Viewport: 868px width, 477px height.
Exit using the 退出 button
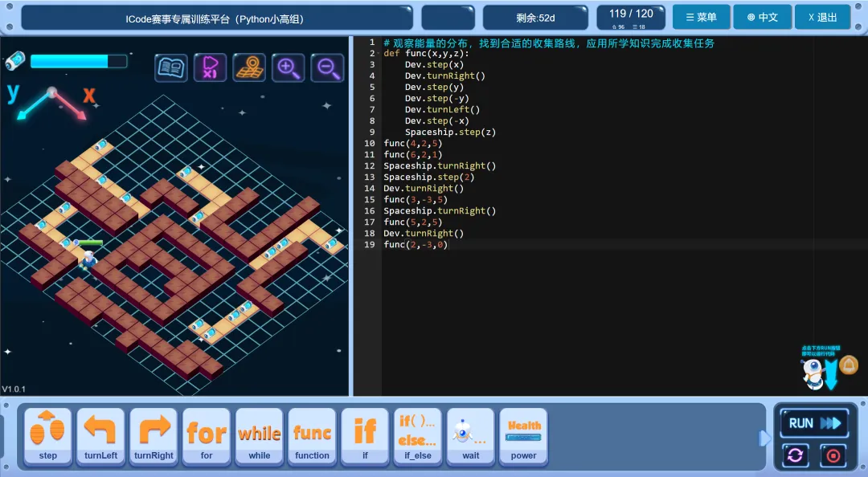(x=823, y=18)
